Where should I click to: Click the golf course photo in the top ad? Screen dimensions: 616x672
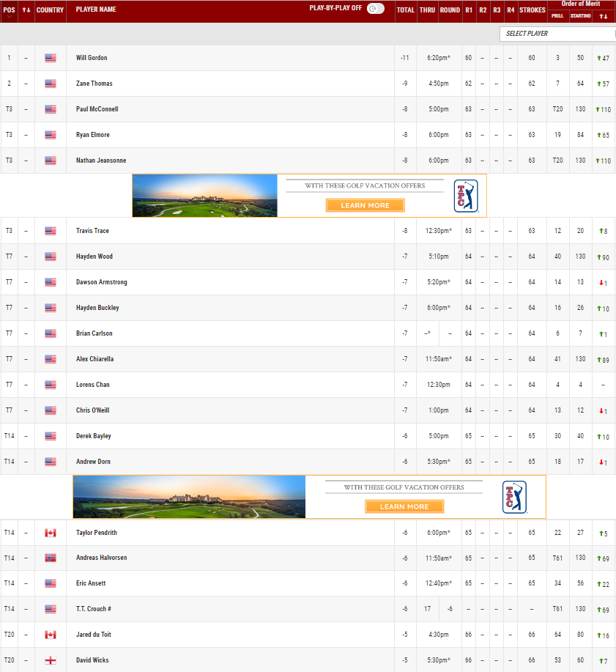coord(205,195)
